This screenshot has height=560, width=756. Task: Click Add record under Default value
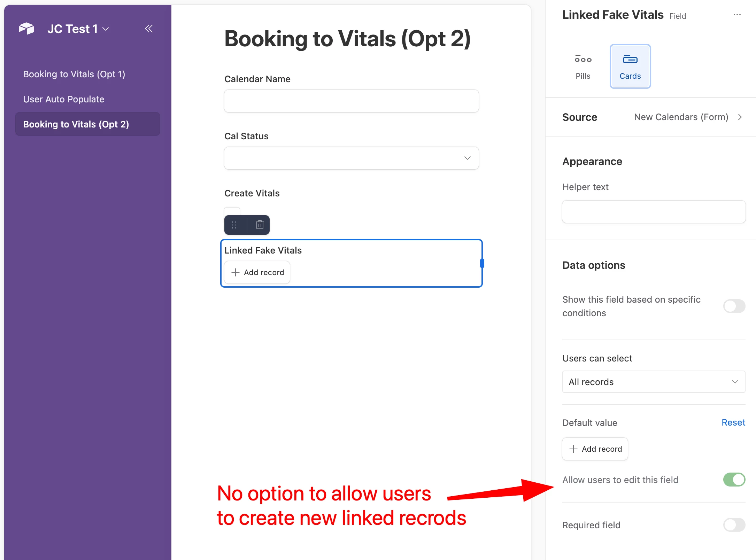point(595,449)
